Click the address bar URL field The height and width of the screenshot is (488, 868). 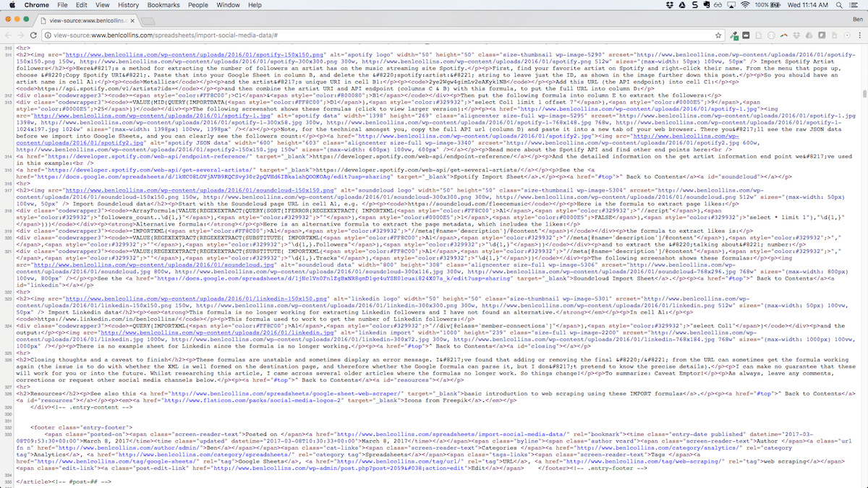383,35
